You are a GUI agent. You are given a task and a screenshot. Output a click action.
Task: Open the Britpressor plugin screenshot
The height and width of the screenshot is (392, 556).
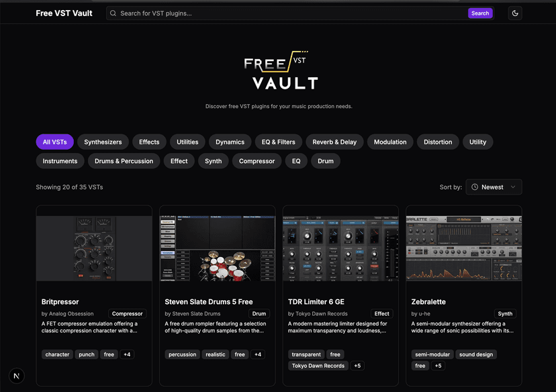94,248
